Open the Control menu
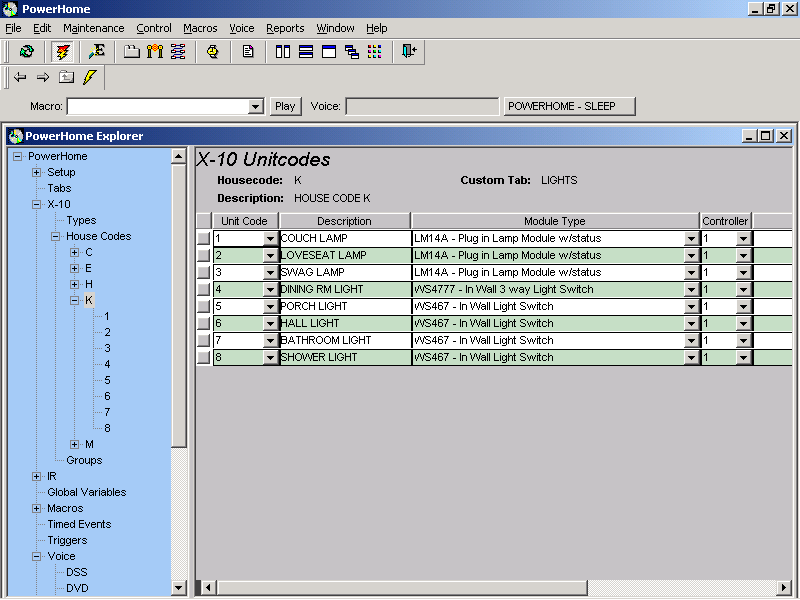This screenshot has width=800, height=600. [154, 28]
